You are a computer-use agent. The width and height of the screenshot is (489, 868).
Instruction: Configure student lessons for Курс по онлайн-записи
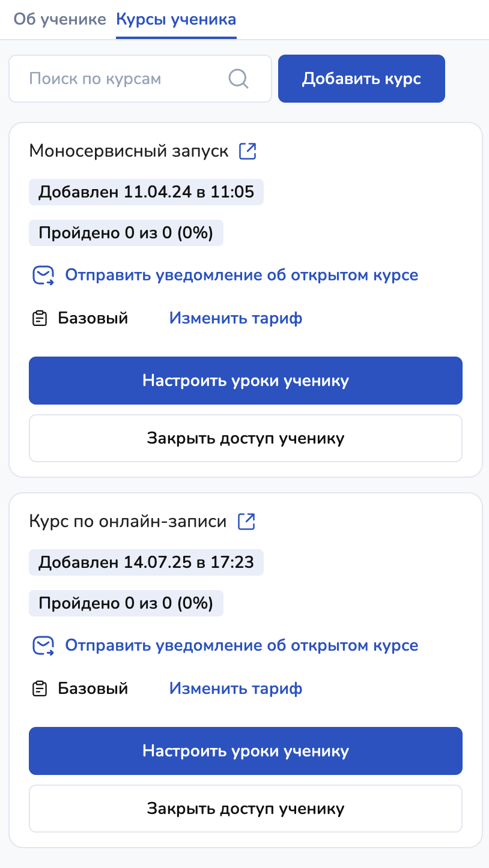245,751
